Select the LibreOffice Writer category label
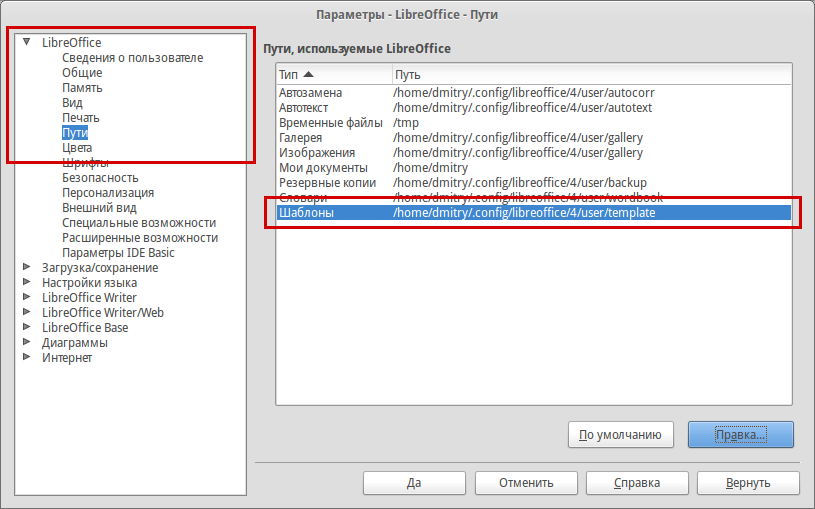The height and width of the screenshot is (509, 815). pyautogui.click(x=89, y=298)
